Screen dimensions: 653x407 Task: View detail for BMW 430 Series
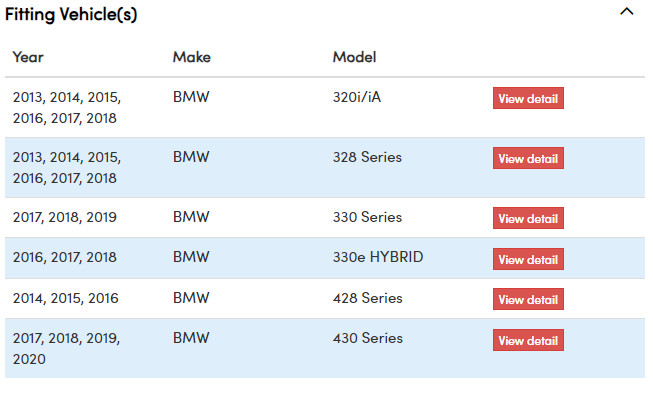click(x=528, y=340)
